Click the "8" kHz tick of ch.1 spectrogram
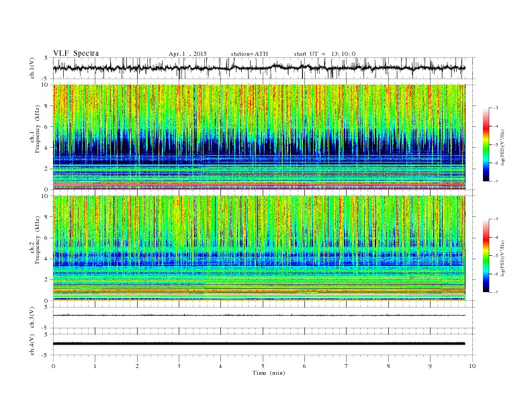This screenshot has width=532, height=411. [47, 106]
